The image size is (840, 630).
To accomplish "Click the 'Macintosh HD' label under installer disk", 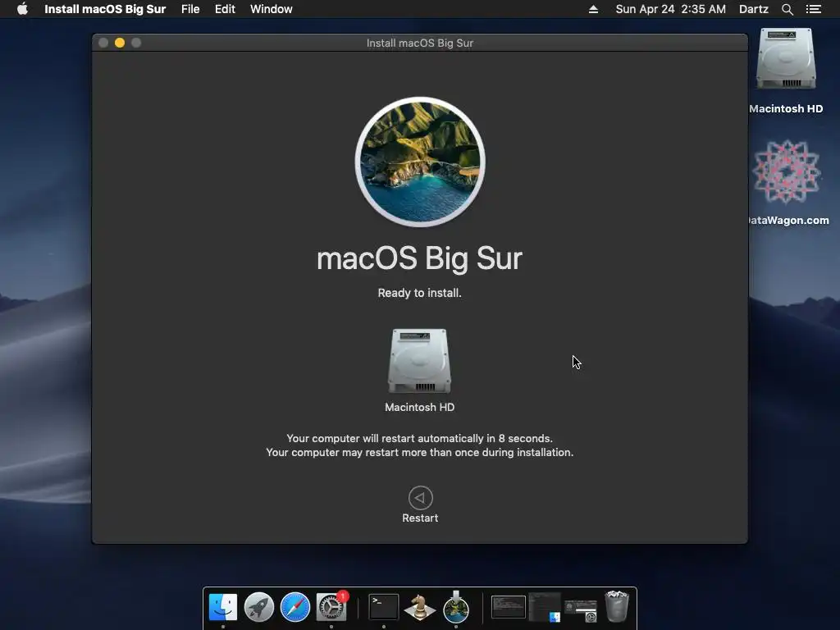I will (419, 407).
